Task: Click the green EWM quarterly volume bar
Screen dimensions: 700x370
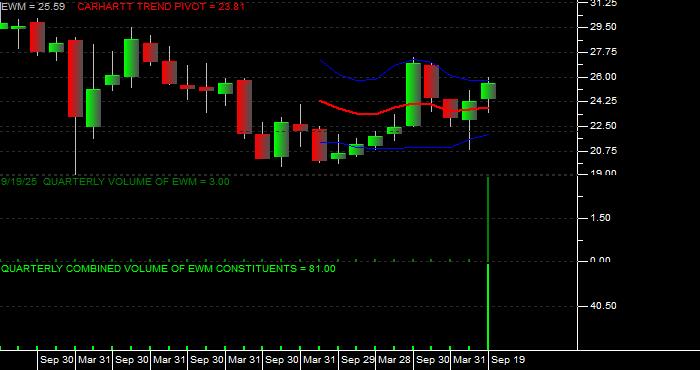Action: click(x=488, y=219)
